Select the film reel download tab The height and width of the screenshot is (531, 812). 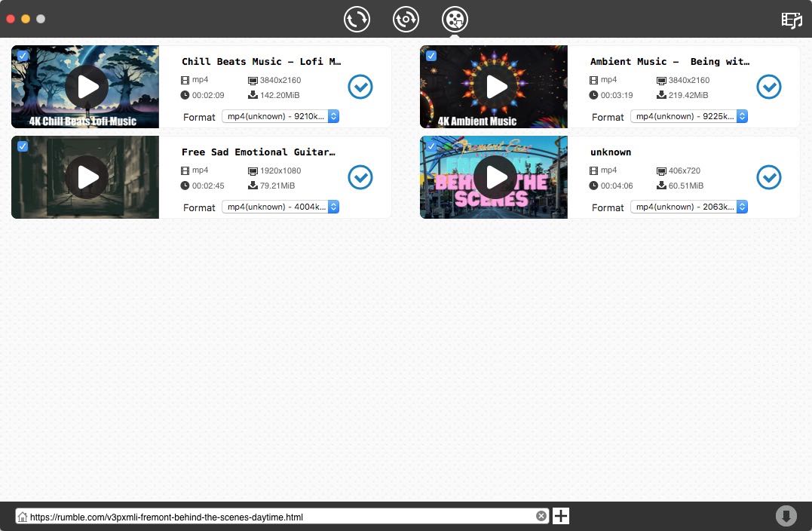[x=455, y=19]
